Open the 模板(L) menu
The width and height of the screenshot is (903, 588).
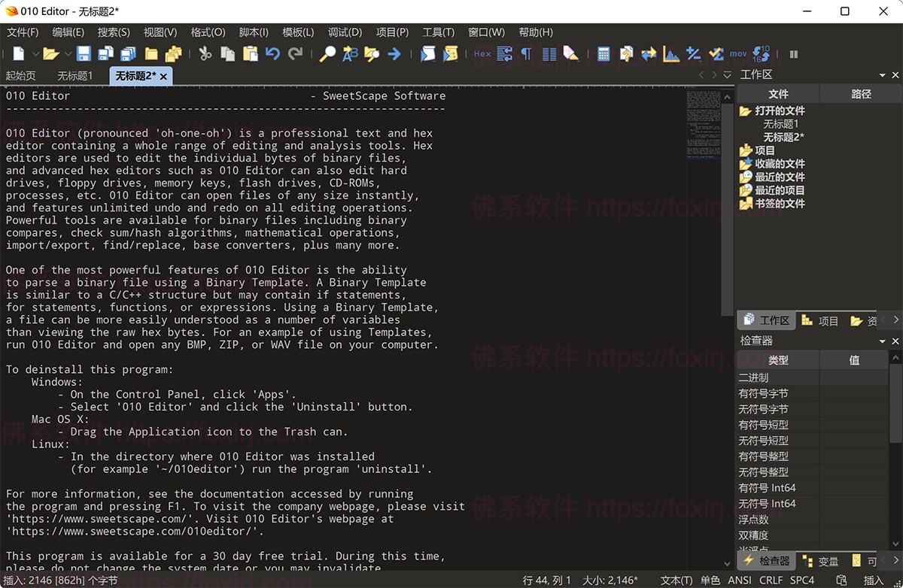[298, 32]
